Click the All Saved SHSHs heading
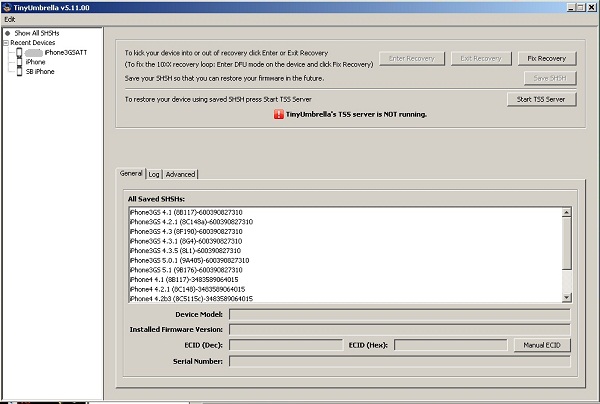This screenshot has width=600, height=404. [156, 199]
